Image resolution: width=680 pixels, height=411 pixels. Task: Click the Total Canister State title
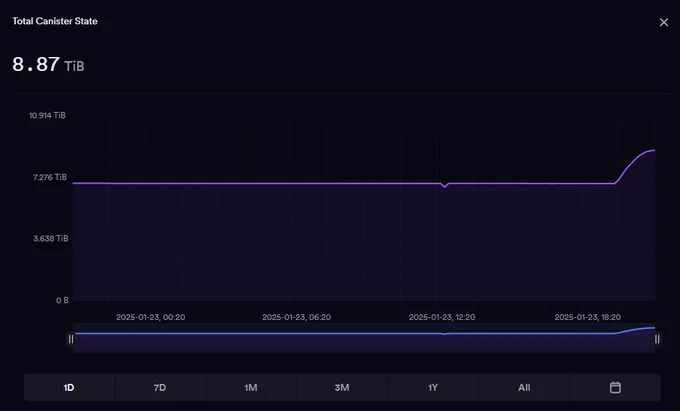55,21
